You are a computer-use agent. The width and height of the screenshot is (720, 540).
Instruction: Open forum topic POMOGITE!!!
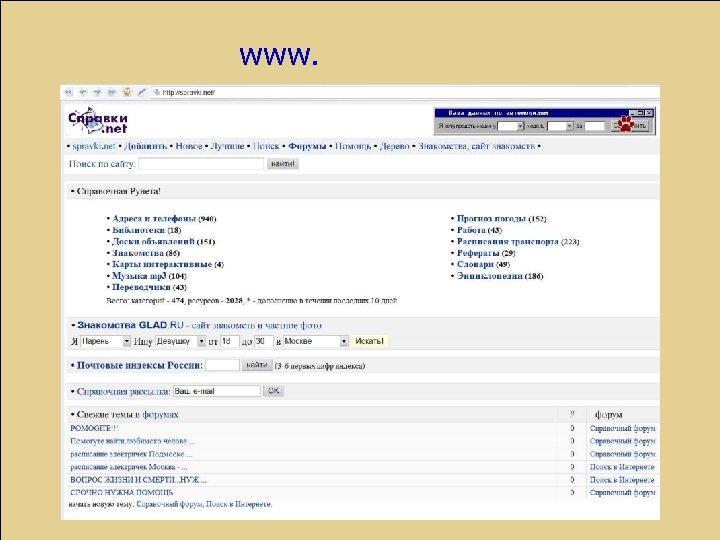(94, 428)
